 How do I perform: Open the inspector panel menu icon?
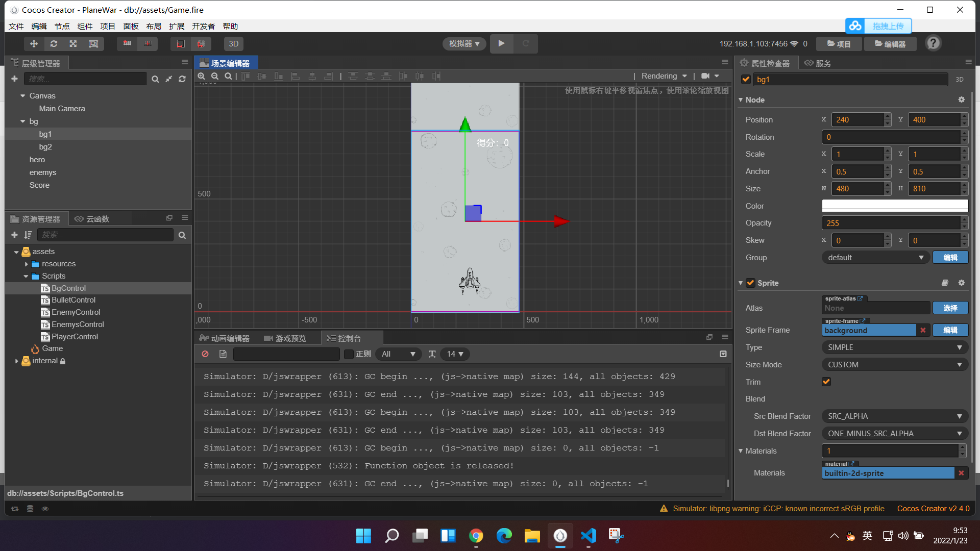tap(968, 62)
